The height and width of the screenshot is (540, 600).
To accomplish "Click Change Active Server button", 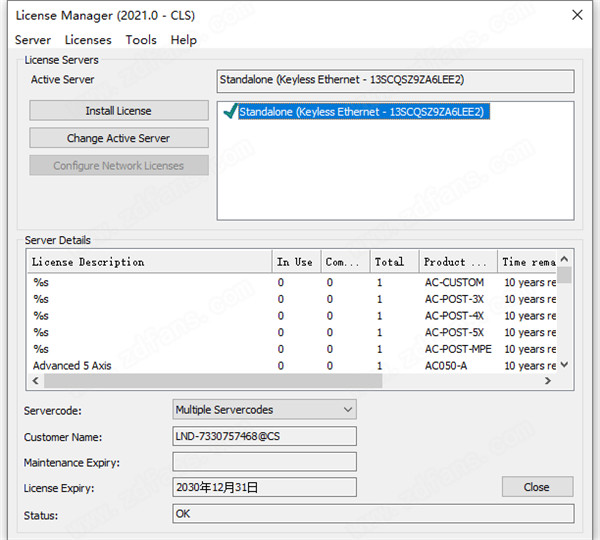I will pyautogui.click(x=119, y=138).
